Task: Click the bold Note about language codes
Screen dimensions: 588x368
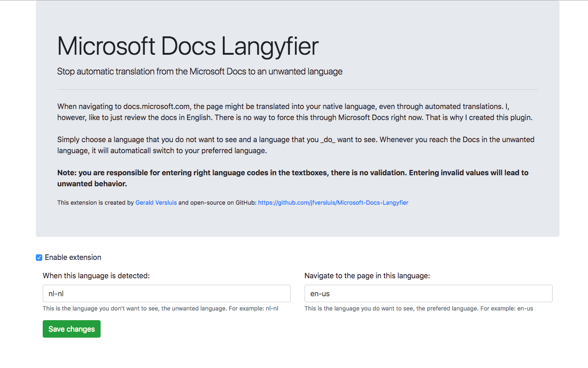Action: 292,178
